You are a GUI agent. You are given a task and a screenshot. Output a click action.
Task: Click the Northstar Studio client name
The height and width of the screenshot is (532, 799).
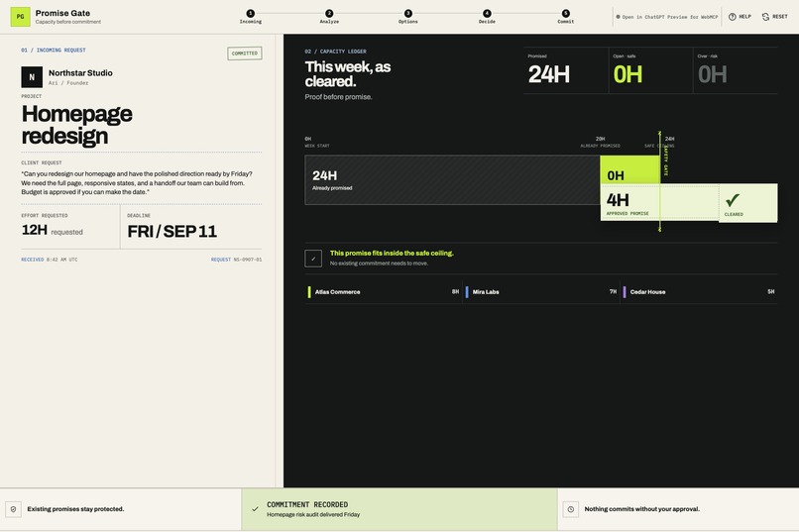coord(80,72)
